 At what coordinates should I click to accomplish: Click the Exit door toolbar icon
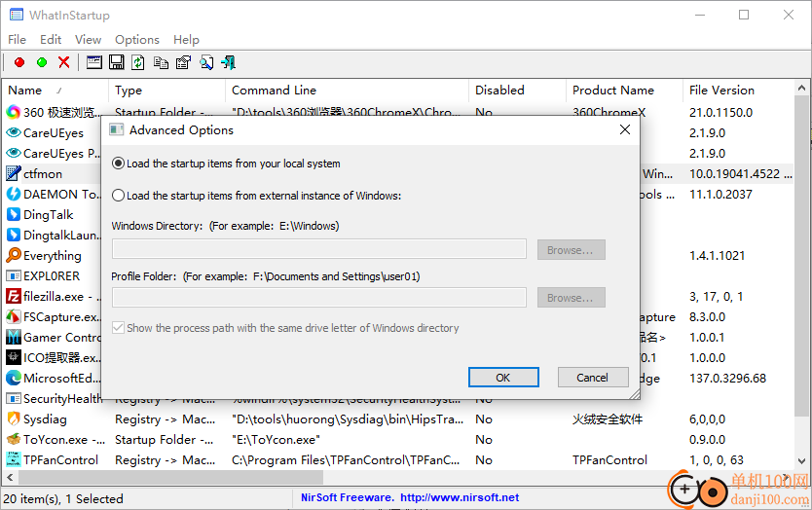pos(229,62)
